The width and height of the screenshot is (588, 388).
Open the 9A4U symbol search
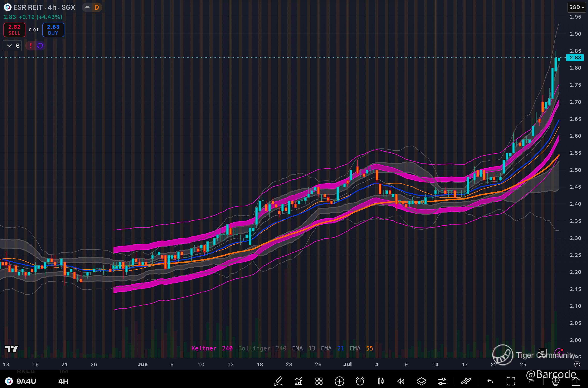coord(26,381)
